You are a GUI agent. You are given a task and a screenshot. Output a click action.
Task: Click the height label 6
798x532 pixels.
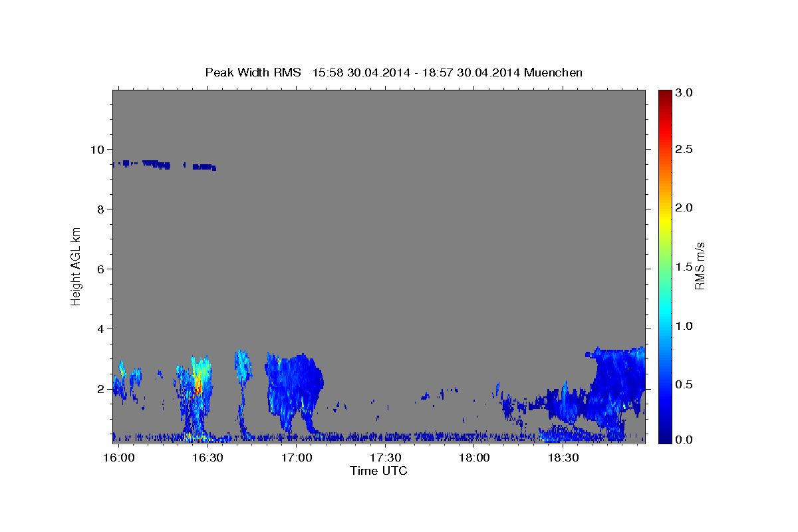pyautogui.click(x=102, y=269)
